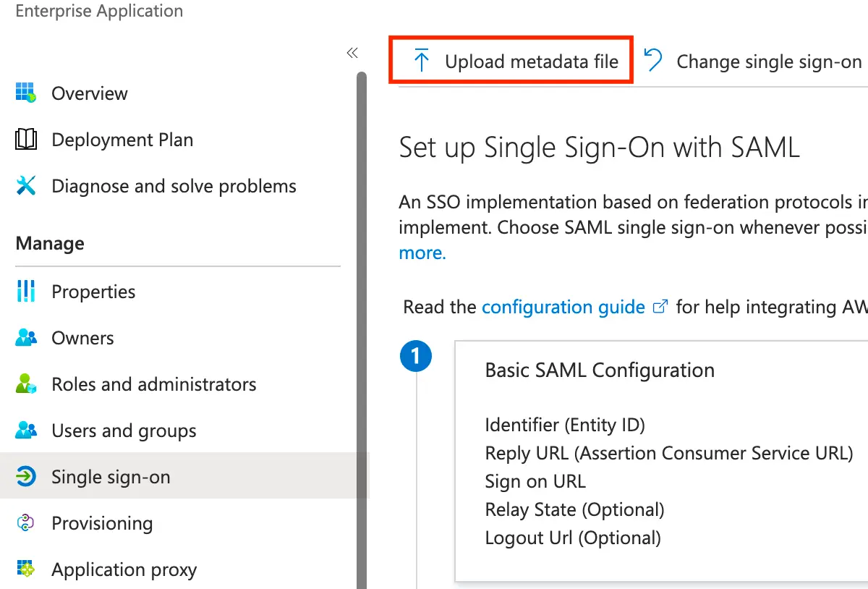868x589 pixels.
Task: Click the Diagnose and solve problems wrench icon
Action: (x=26, y=186)
